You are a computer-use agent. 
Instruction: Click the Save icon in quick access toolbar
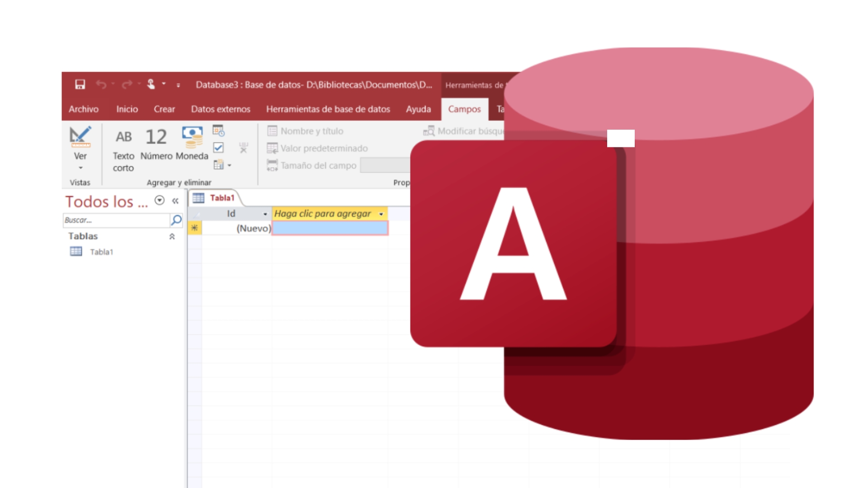point(80,84)
